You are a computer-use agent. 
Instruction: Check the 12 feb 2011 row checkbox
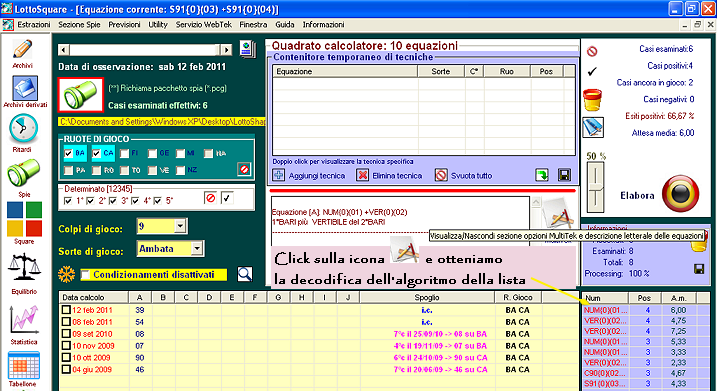(66, 310)
